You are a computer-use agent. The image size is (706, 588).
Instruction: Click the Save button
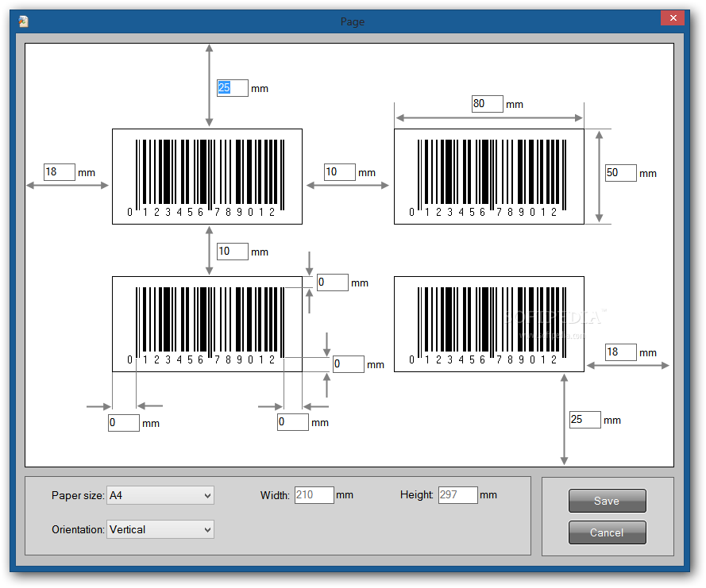click(x=607, y=501)
